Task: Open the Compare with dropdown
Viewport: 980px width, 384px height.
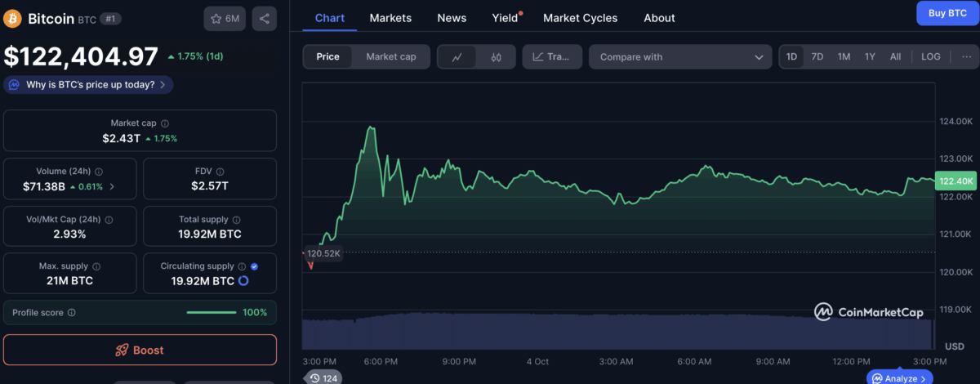Action: click(679, 57)
